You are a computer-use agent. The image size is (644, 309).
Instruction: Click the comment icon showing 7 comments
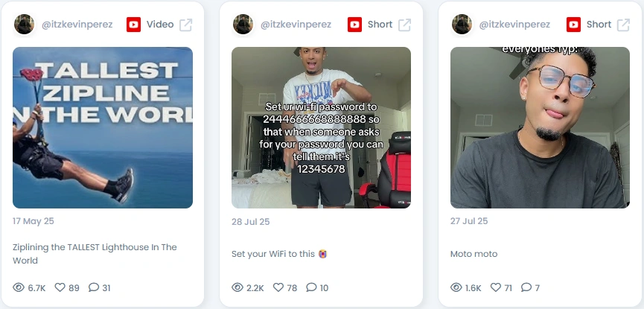tap(526, 287)
